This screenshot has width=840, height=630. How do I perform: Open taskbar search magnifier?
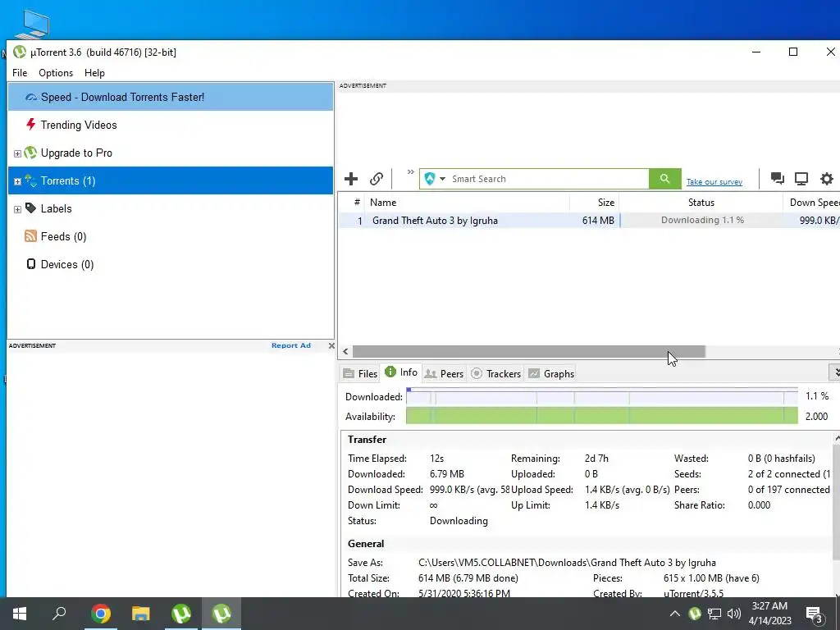point(59,614)
